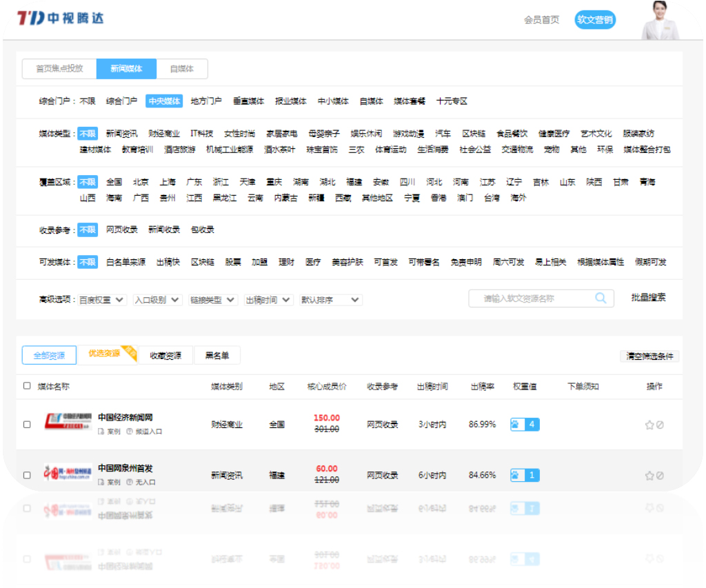706x588 pixels.
Task: Click the Baidu paw weight badge showing 4
Action: click(525, 424)
